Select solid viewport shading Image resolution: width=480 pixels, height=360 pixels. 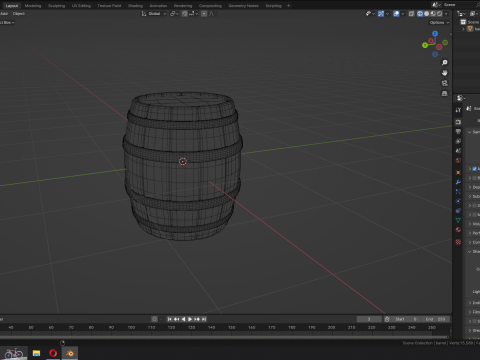click(x=426, y=14)
